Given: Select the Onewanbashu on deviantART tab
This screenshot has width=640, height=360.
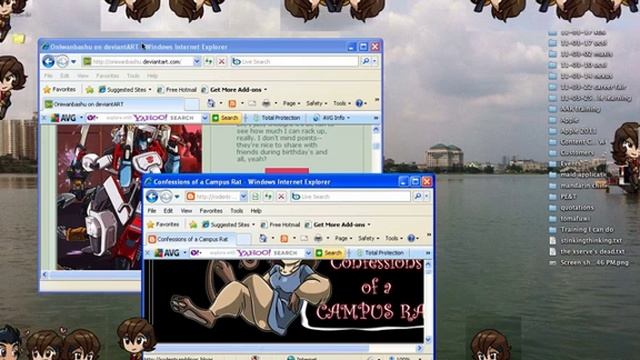Looking at the screenshot, I should pyautogui.click(x=112, y=104).
